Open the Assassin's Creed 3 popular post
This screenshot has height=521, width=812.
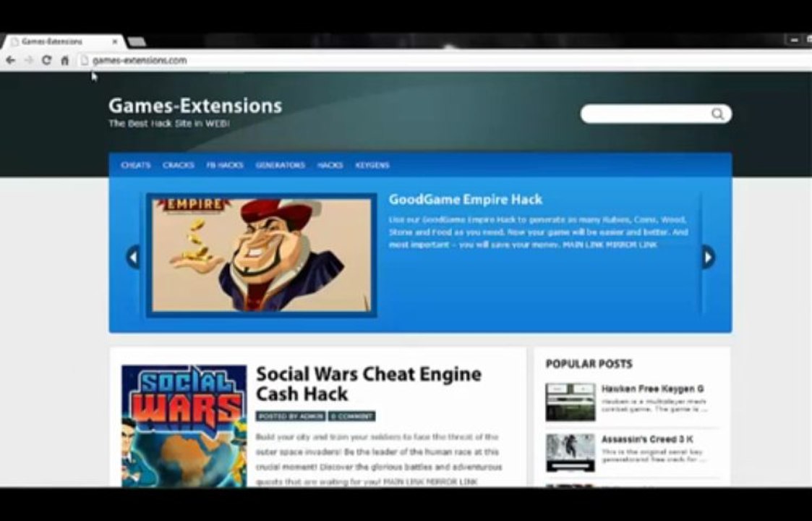click(647, 440)
